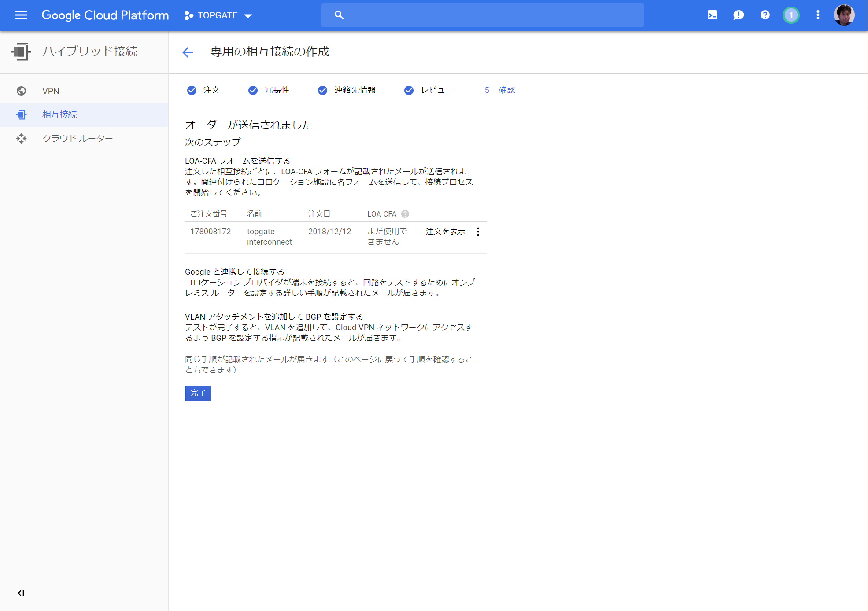Image resolution: width=868 pixels, height=611 pixels.
Task: Click the LOA-CFA column header
Action: click(x=382, y=214)
